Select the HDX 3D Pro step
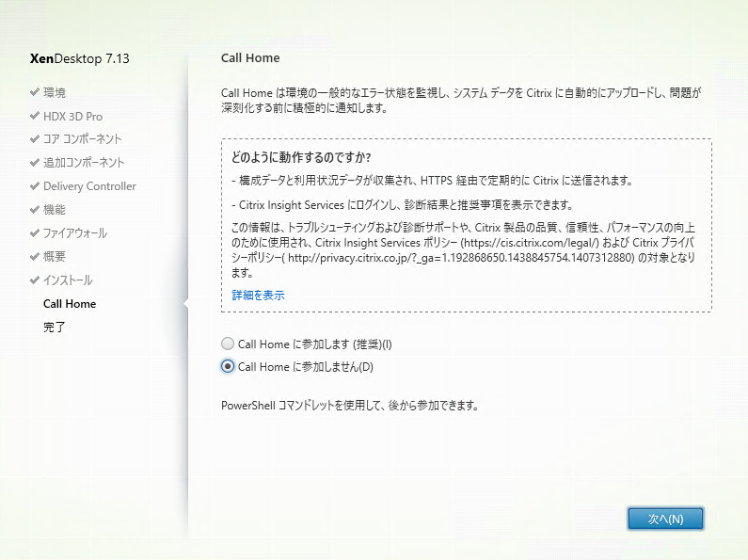Screen dimensions: 748x560 (73, 116)
